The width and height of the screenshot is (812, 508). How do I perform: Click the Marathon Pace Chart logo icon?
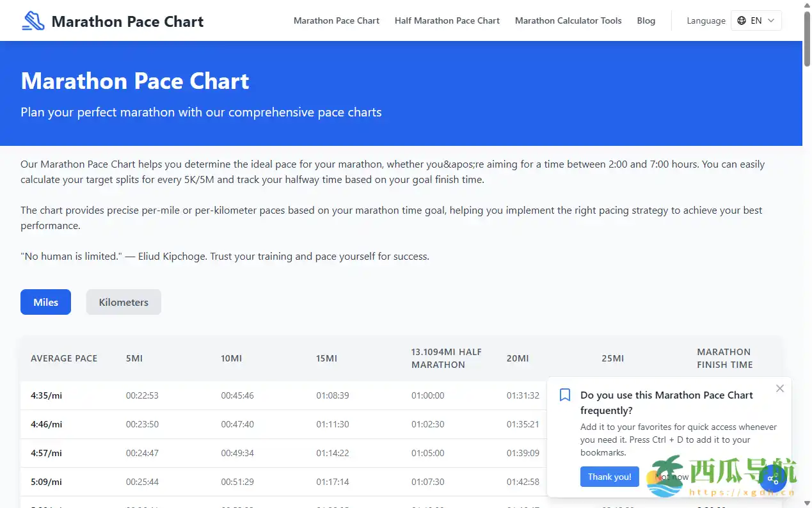coord(33,20)
